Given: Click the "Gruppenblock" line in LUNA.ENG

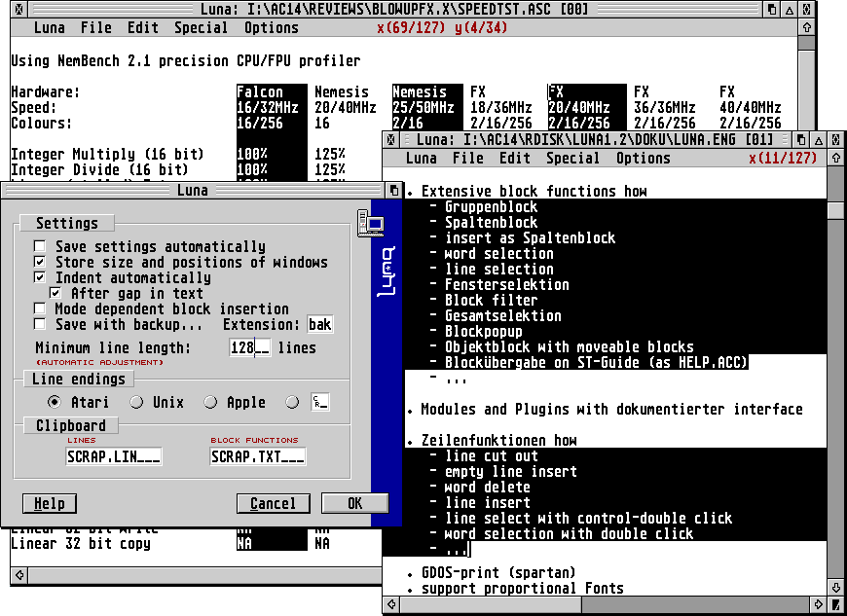Looking at the screenshot, I should [491, 206].
